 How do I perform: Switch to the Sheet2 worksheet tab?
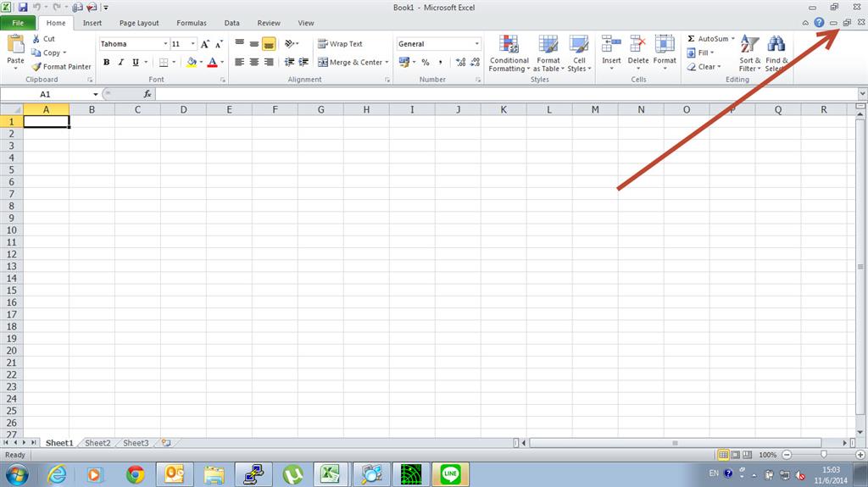pyautogui.click(x=97, y=443)
